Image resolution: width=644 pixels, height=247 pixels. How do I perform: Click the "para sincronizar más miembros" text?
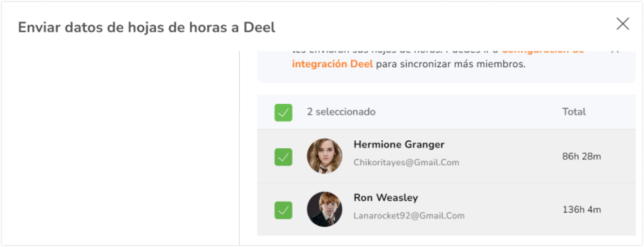[450, 64]
